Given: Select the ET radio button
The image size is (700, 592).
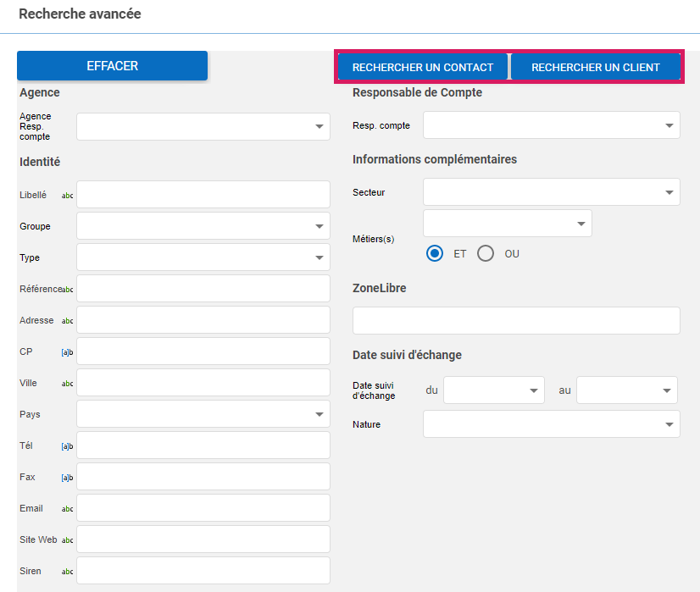Looking at the screenshot, I should pos(436,253).
